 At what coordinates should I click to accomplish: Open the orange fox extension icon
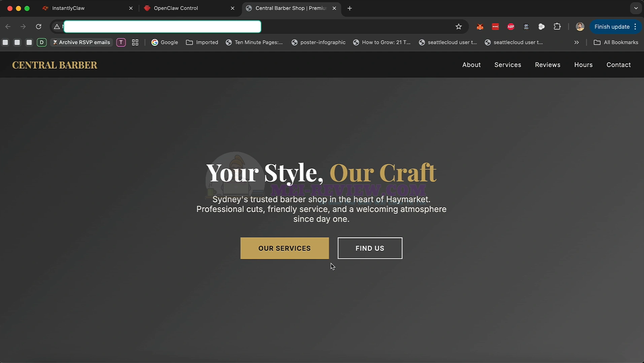[480, 27]
